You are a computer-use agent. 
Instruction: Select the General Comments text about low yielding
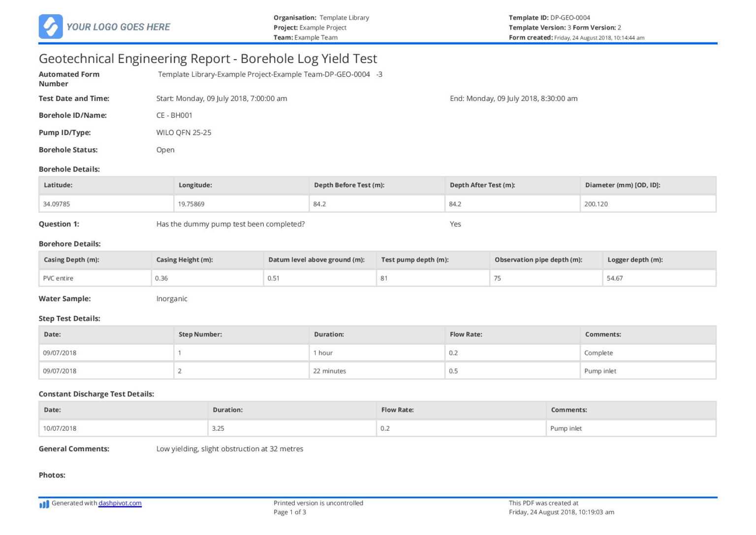[229, 448]
